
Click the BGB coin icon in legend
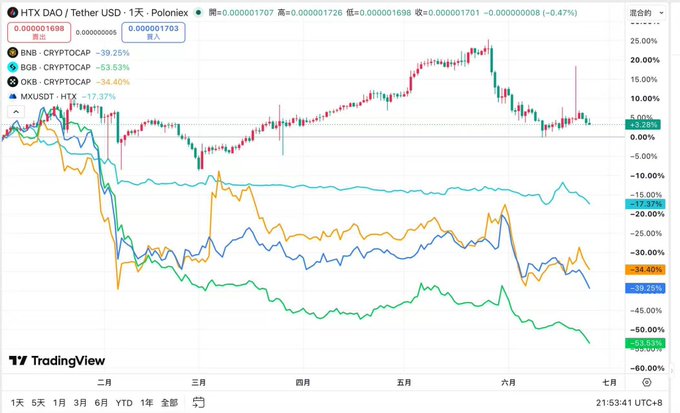pos(13,67)
